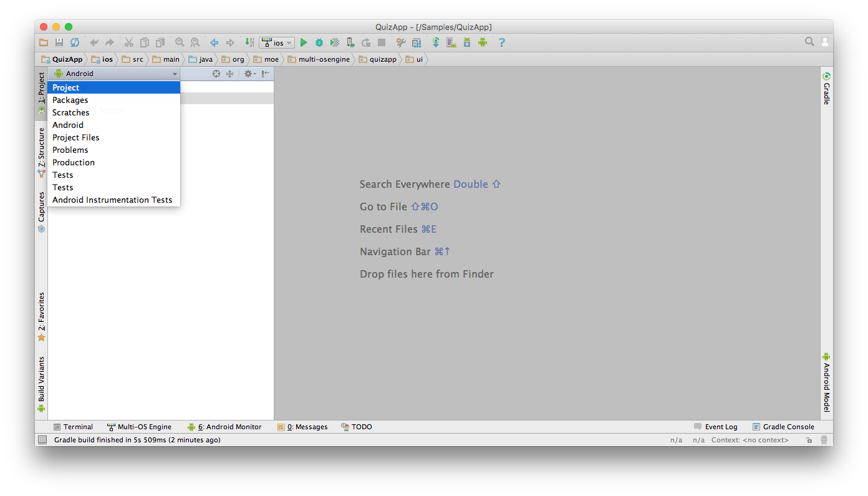Open the 0: Messages tool window
This screenshot has height=496, width=868.
pos(302,427)
